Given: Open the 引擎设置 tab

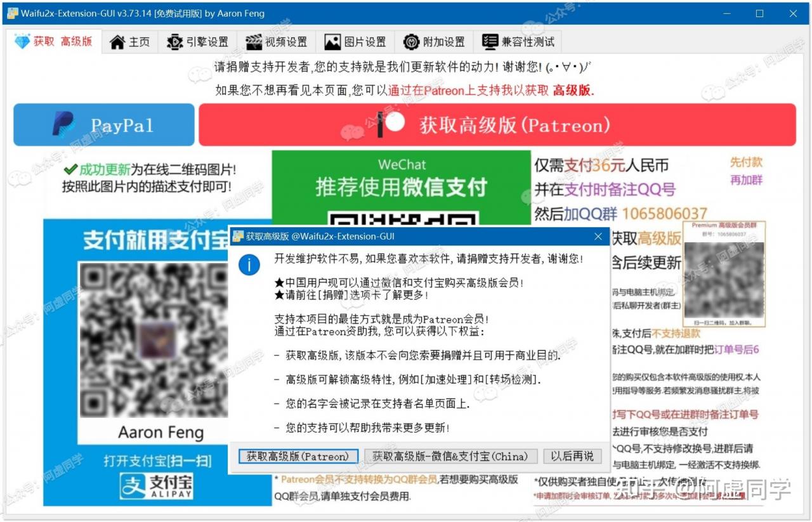Looking at the screenshot, I should [197, 42].
